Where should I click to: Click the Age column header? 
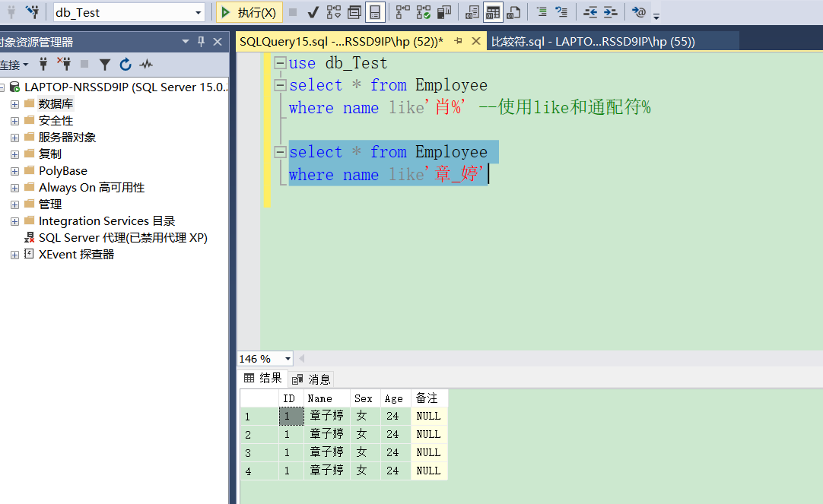coord(396,398)
